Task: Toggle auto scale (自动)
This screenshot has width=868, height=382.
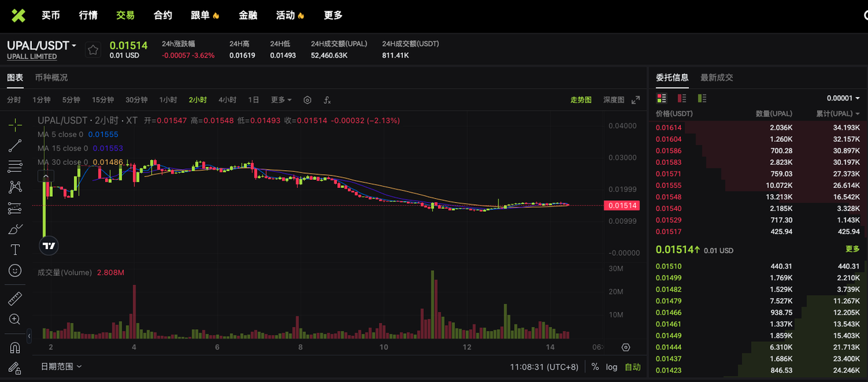Action: click(633, 366)
